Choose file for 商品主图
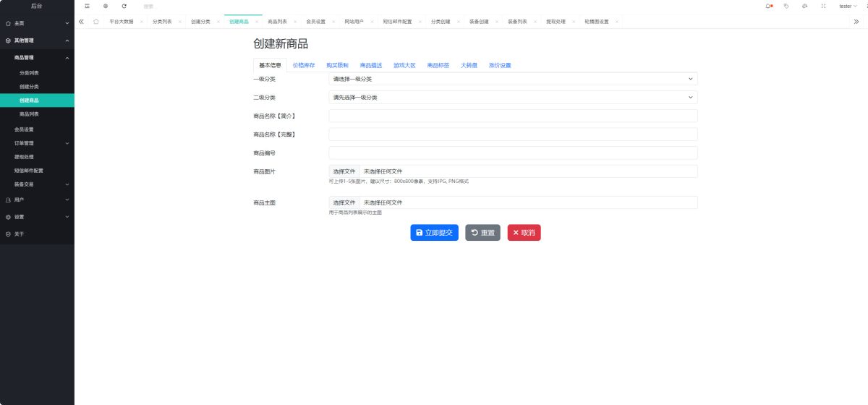The image size is (868, 405). click(x=344, y=202)
